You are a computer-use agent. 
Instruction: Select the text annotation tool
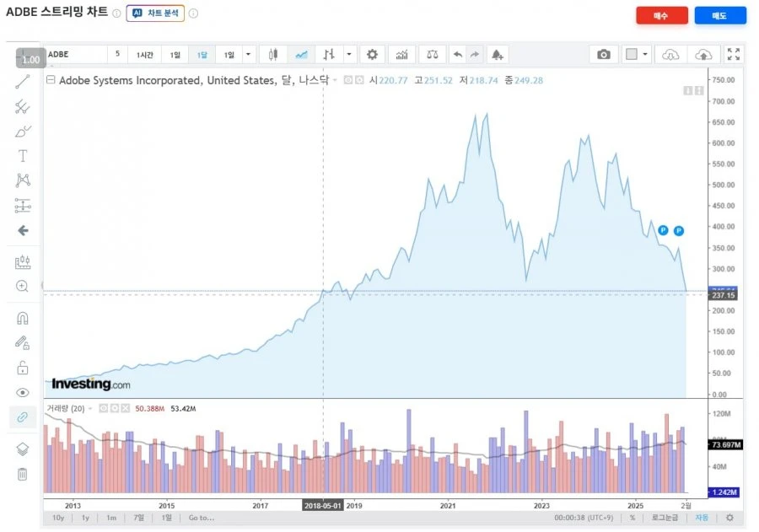click(x=22, y=156)
